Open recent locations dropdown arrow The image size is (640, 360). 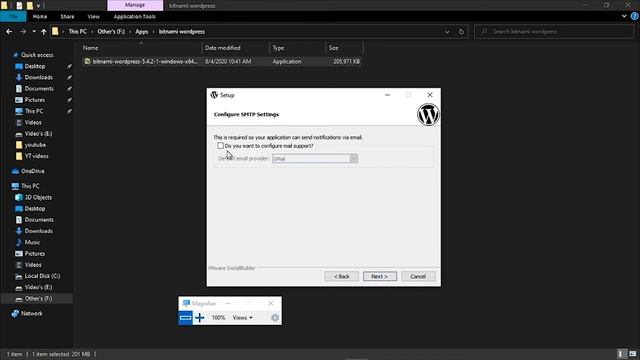pos(34,31)
